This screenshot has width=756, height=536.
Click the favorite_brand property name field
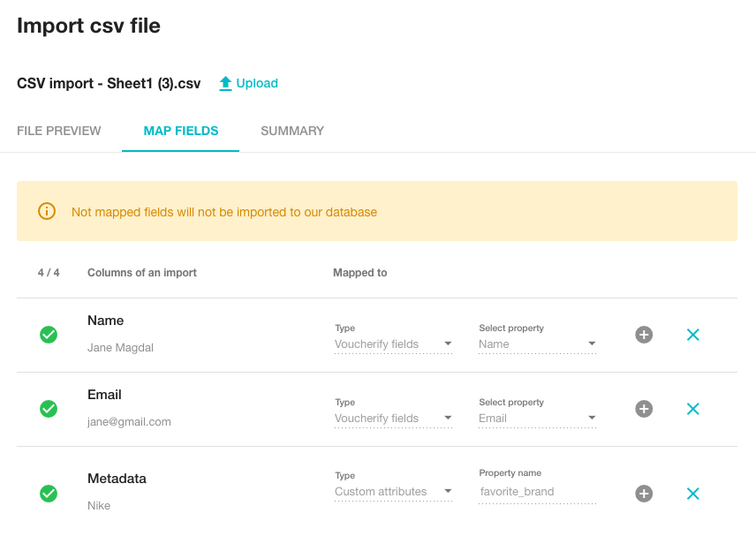(537, 492)
